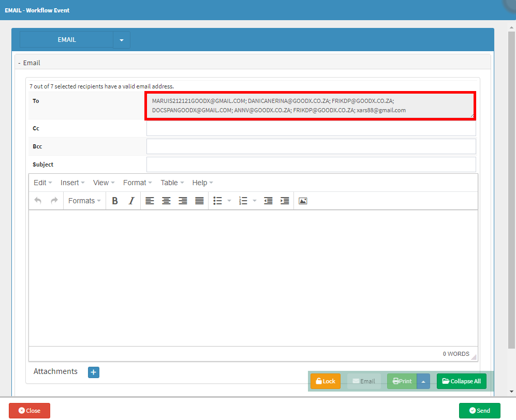Click the 0 WORDS counter

[456, 354]
